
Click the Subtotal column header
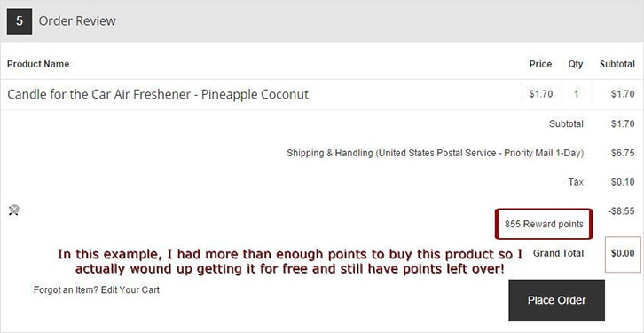click(x=617, y=64)
